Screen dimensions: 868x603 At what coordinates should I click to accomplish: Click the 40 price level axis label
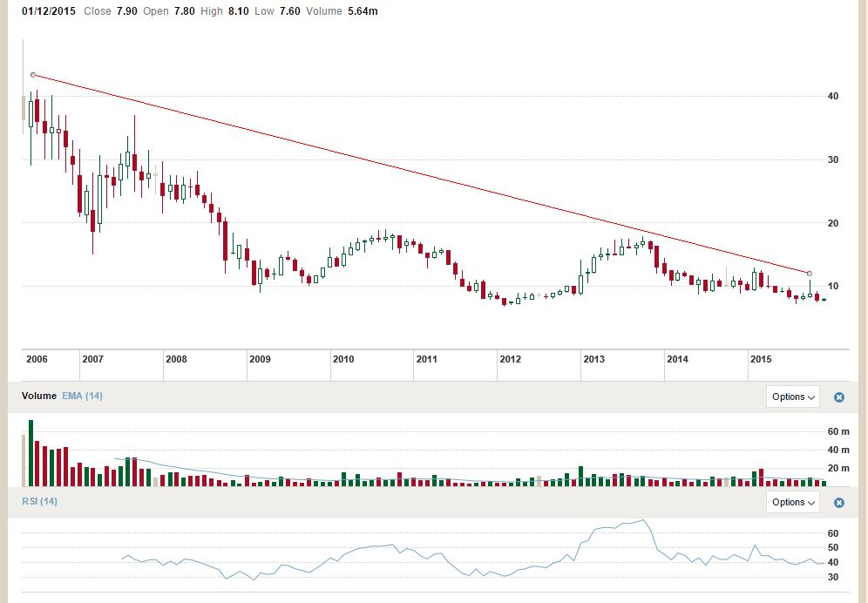[x=832, y=97]
